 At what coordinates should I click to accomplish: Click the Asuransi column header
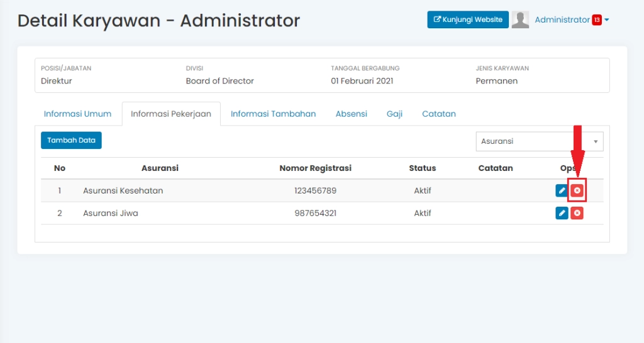(x=160, y=168)
